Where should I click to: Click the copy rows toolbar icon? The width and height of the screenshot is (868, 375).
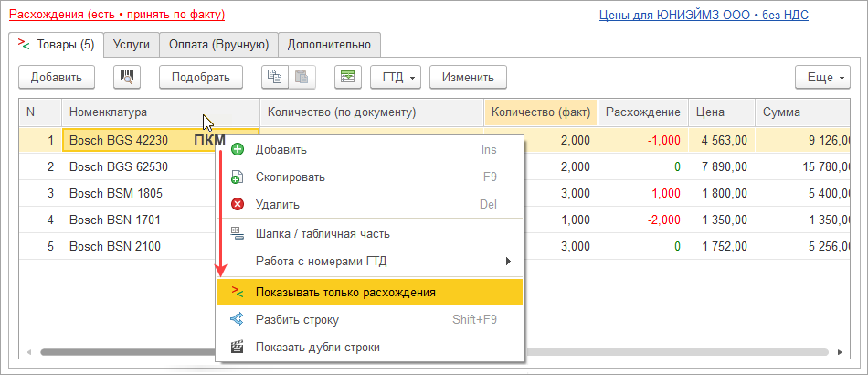[276, 78]
